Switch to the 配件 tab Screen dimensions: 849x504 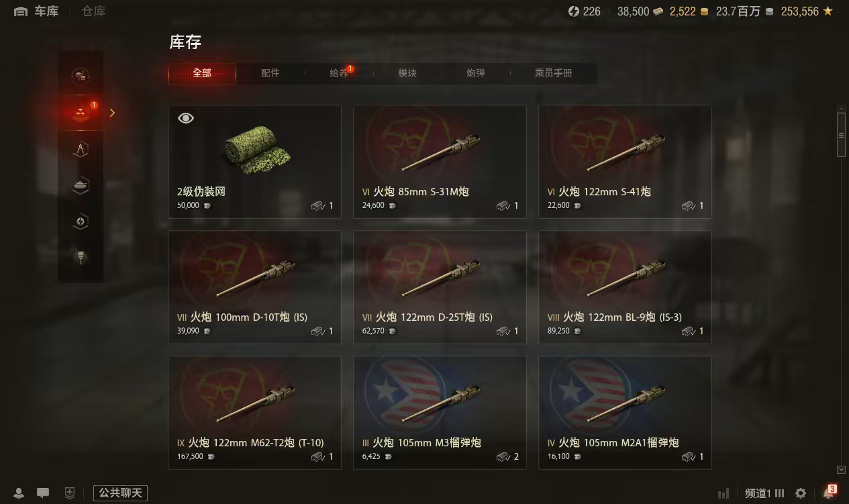(270, 73)
